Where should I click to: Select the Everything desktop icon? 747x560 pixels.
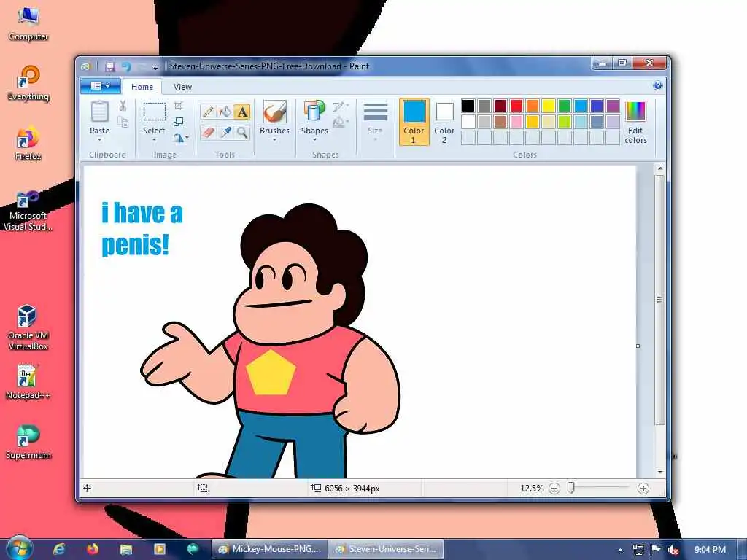coord(28,83)
